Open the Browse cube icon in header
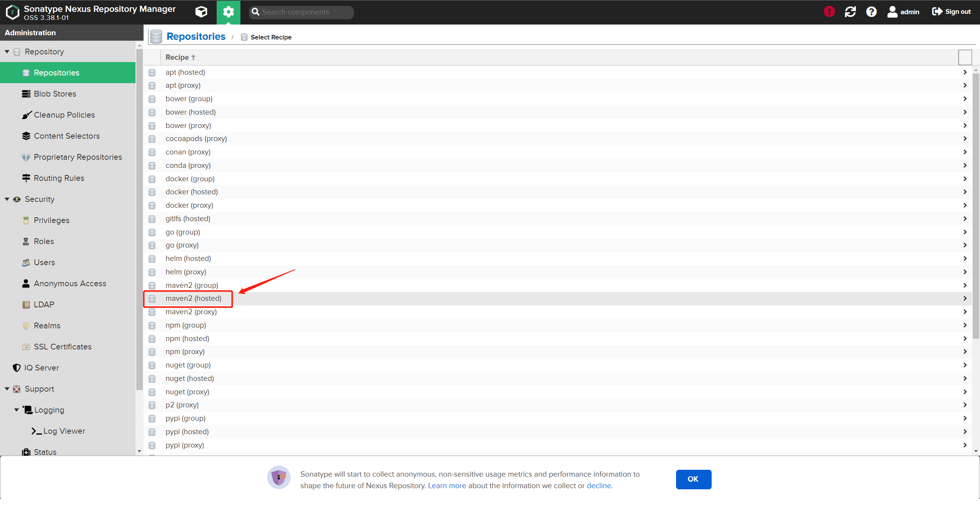This screenshot has width=980, height=510. (x=201, y=12)
